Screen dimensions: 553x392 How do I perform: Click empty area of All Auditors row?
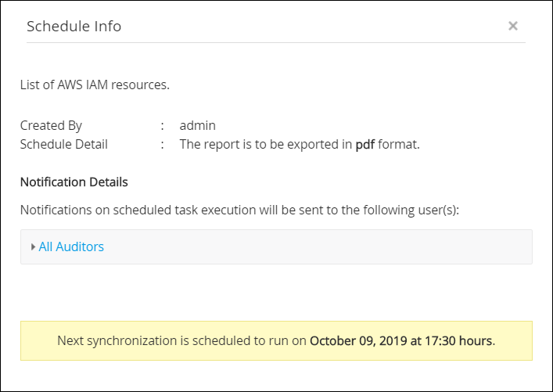(313, 247)
